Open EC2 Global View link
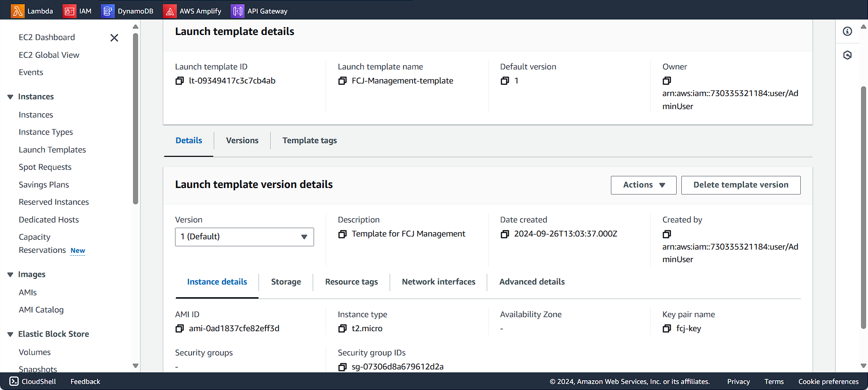The width and height of the screenshot is (868, 390). click(x=49, y=55)
